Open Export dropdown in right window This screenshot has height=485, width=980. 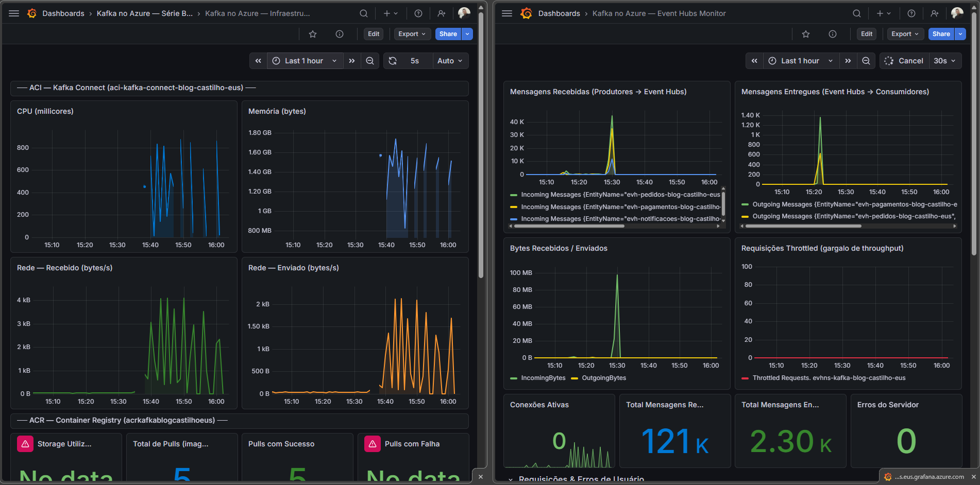point(905,34)
